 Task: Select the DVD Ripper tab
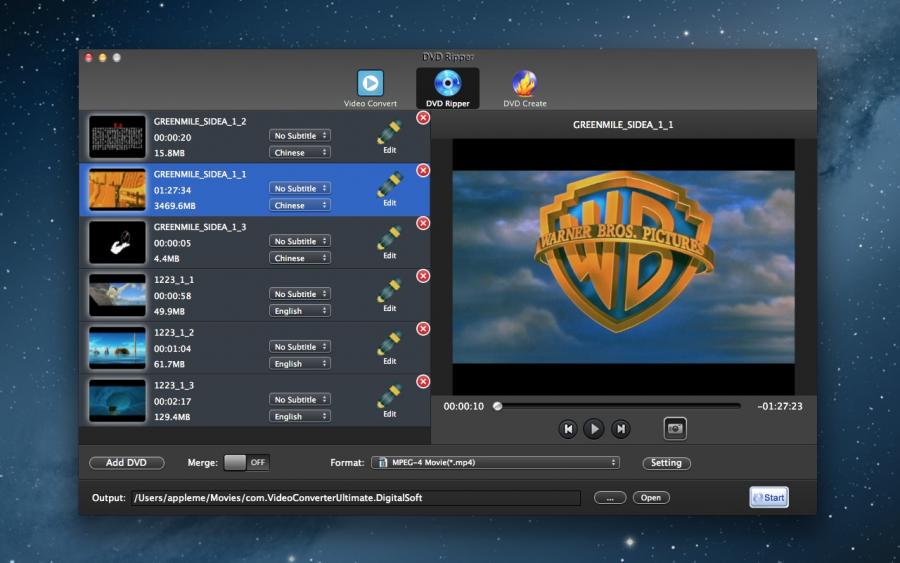pos(448,88)
